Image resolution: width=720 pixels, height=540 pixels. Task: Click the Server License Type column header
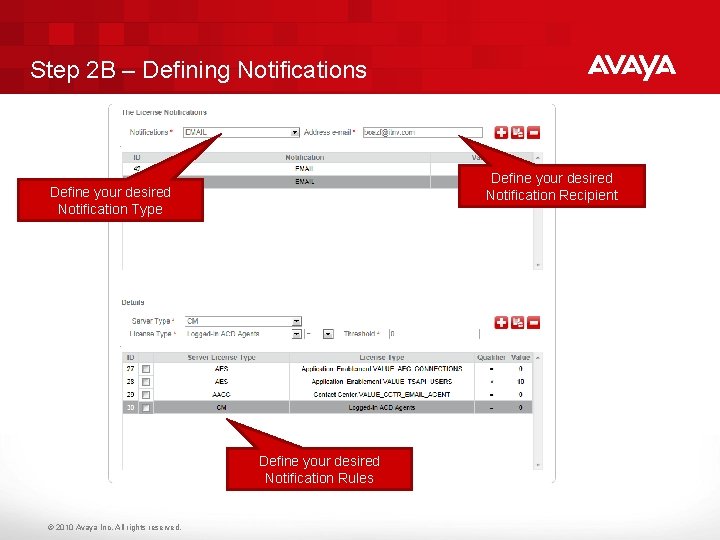pos(221,357)
